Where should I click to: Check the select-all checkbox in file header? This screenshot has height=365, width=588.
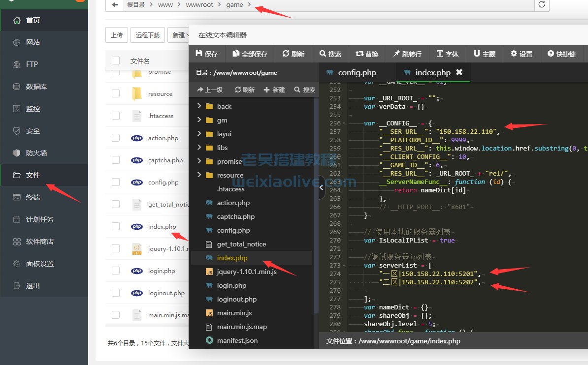click(x=116, y=61)
